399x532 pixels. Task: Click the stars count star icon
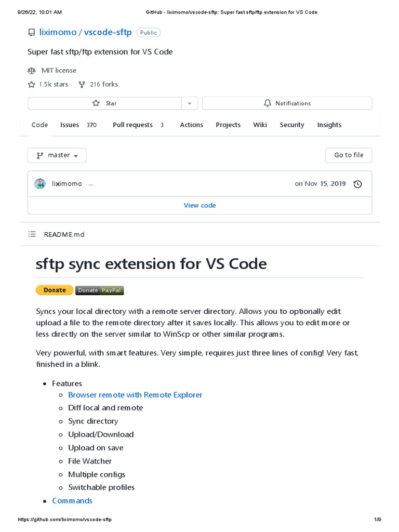click(x=32, y=84)
